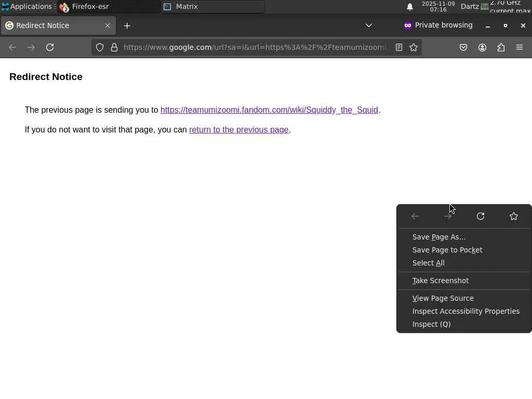Click the bookmark star in context menu

514,217
